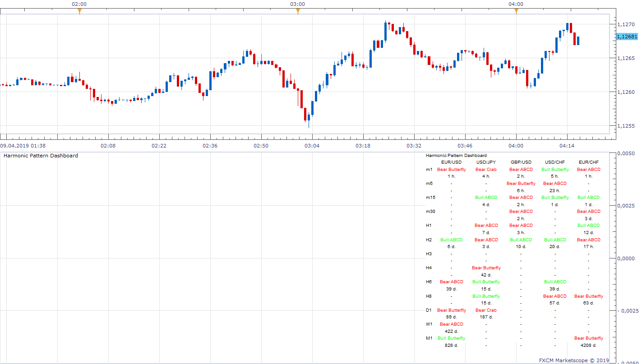Click the H1 timeframe row label
Viewport: 642px width, 364px height.
point(429,226)
